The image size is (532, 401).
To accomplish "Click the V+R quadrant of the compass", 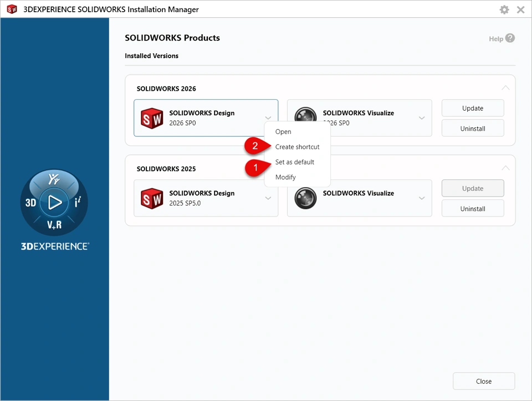I will [x=54, y=225].
